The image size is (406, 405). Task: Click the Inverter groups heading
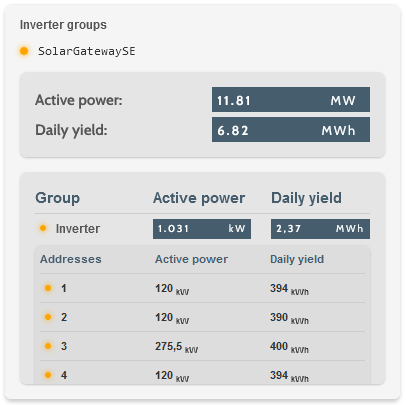[x=63, y=25]
